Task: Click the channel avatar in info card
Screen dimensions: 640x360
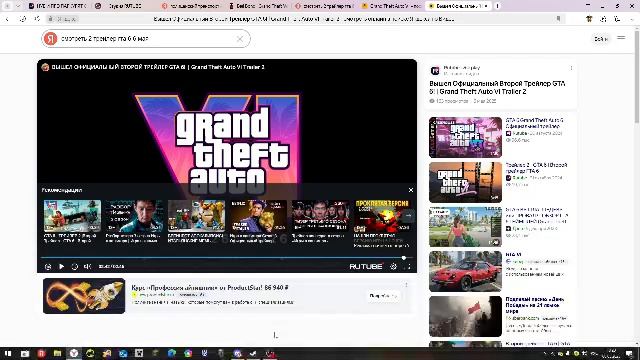Action: pos(435,71)
